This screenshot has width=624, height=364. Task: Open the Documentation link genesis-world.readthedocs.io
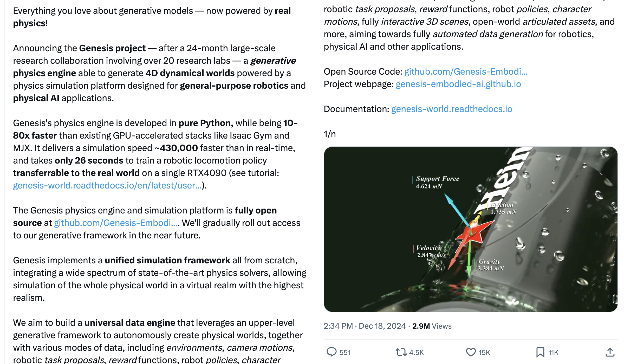452,109
